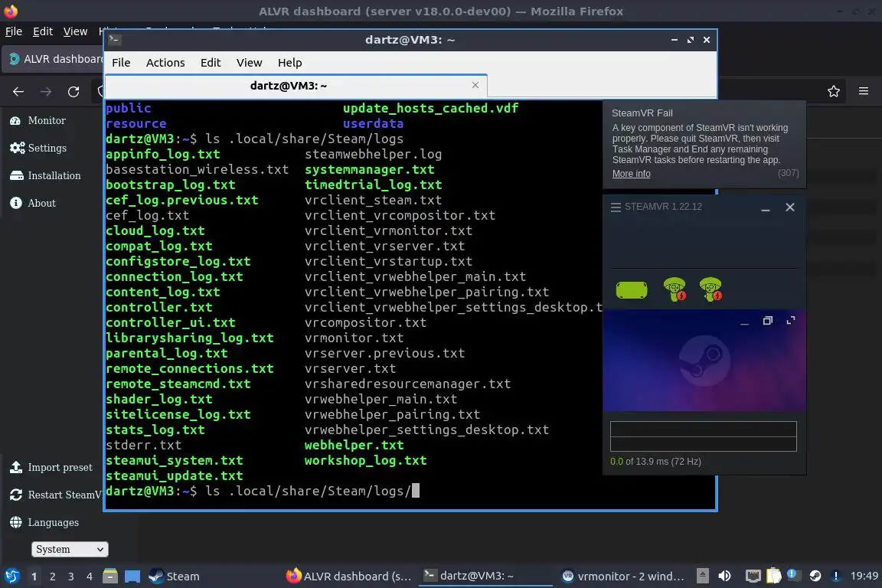Open Firefox File menu
This screenshot has height=588, width=882.
(14, 31)
